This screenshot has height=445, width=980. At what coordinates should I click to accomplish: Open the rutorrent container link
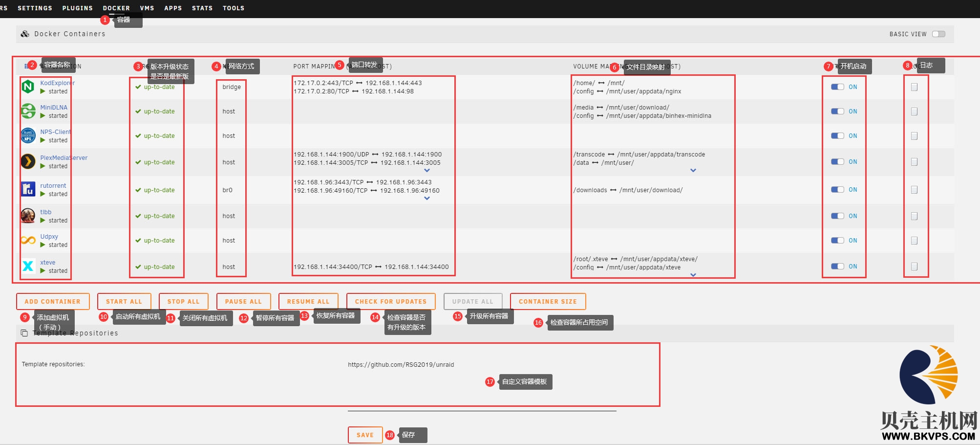[x=53, y=186]
